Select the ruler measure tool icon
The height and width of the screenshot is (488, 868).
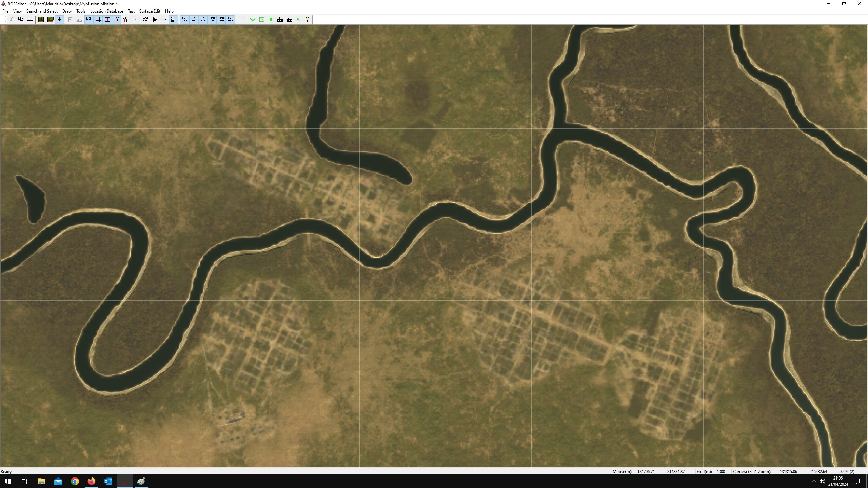click(x=30, y=19)
